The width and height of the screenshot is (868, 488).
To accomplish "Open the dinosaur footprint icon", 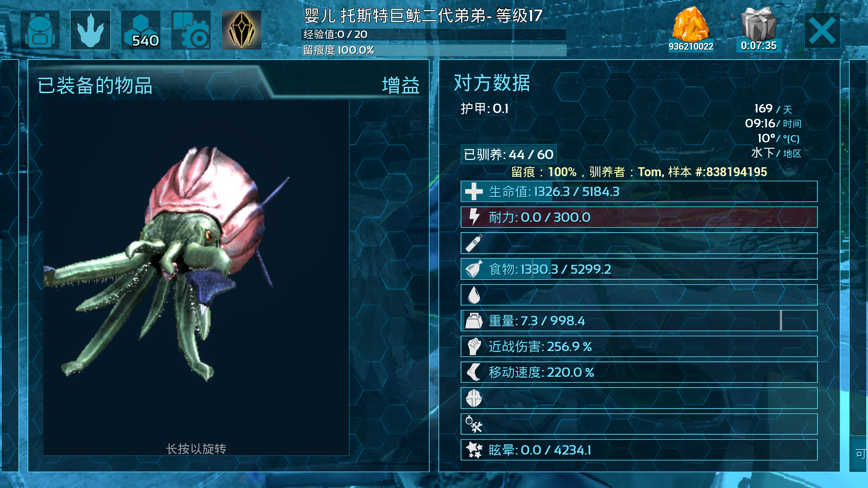I will [90, 30].
